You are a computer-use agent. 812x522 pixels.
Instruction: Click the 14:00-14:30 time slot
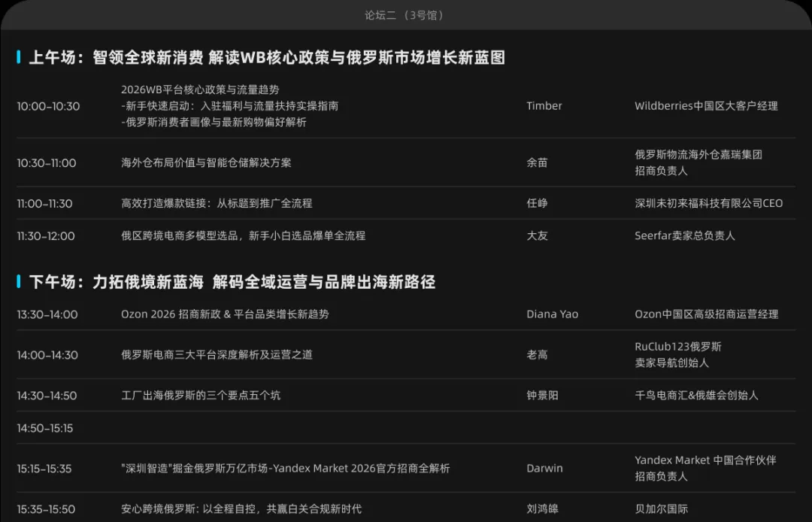pos(47,355)
